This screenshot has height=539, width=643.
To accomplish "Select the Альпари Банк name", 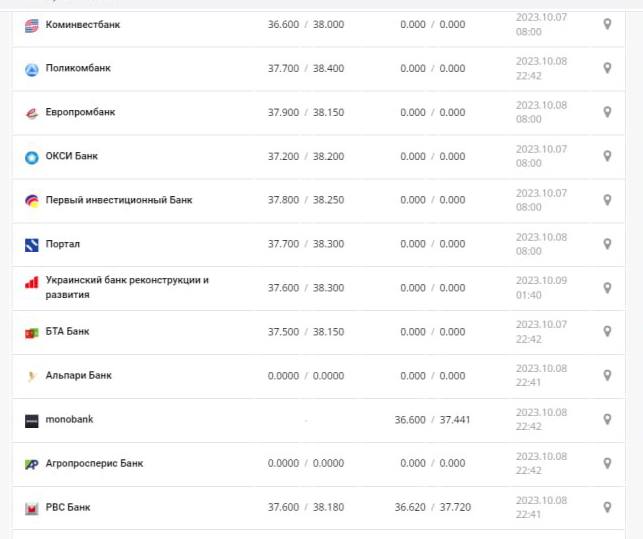I will click(78, 375).
